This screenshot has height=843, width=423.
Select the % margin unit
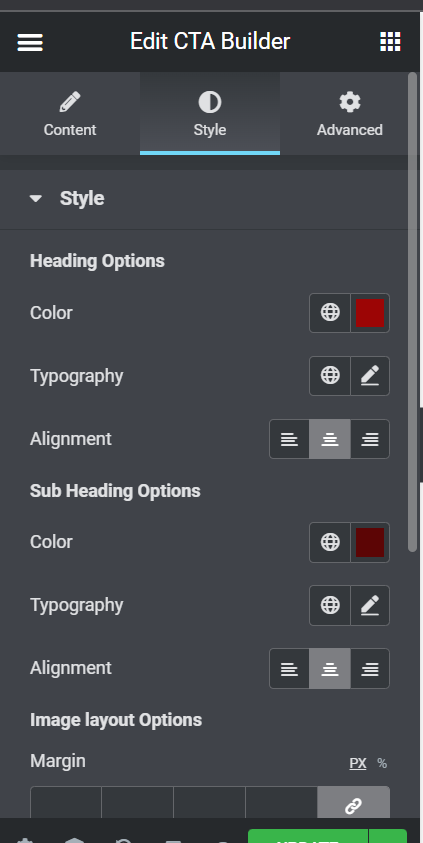[382, 763]
